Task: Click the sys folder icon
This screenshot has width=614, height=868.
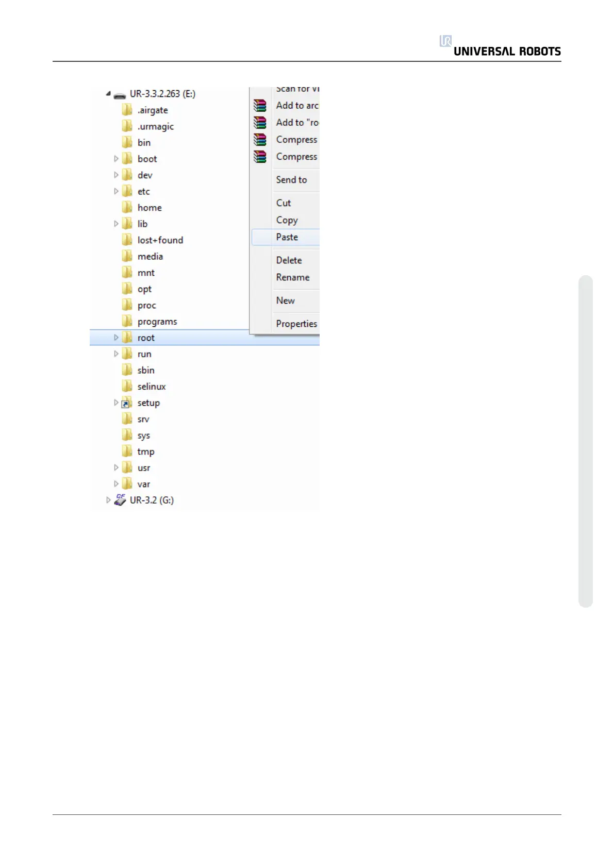Action: (127, 435)
